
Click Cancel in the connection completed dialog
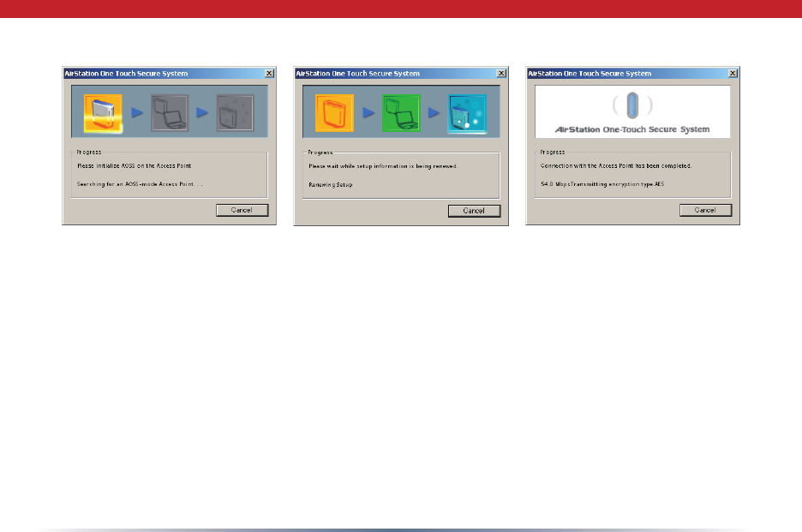tap(705, 210)
